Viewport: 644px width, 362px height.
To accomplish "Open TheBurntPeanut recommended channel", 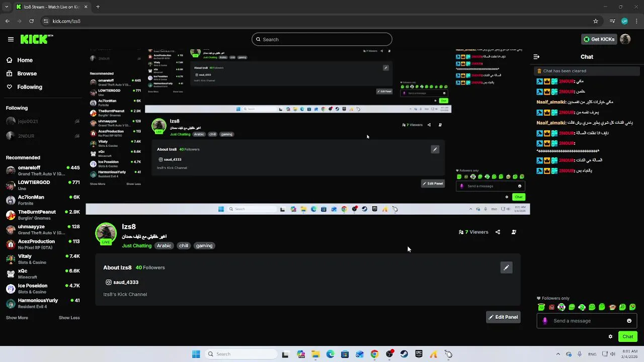I will 43,215.
